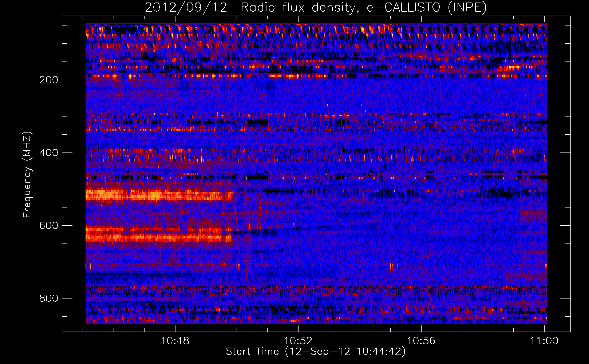589x364 pixels.
Task: Click the '600' frequency tick label
Action: point(49,226)
